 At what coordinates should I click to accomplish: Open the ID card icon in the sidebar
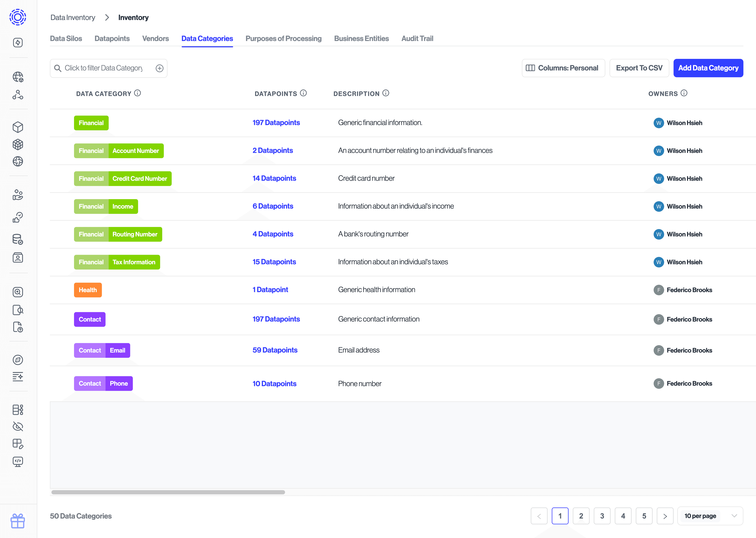[18, 257]
